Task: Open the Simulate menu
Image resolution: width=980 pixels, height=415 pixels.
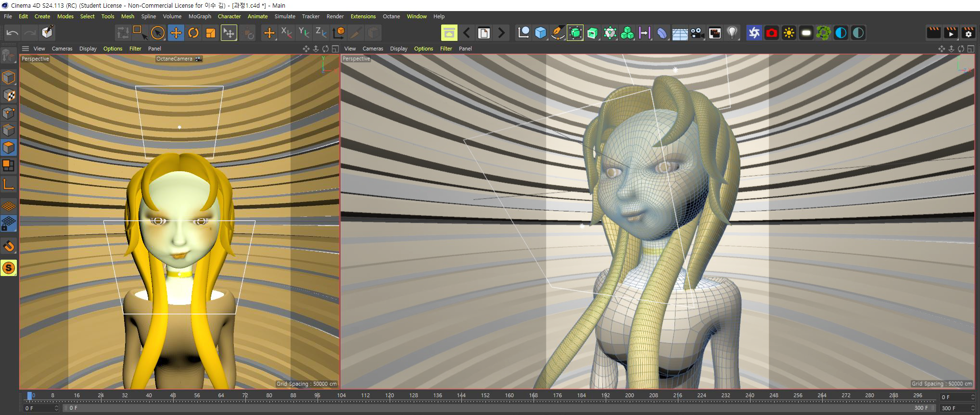Action: (285, 16)
